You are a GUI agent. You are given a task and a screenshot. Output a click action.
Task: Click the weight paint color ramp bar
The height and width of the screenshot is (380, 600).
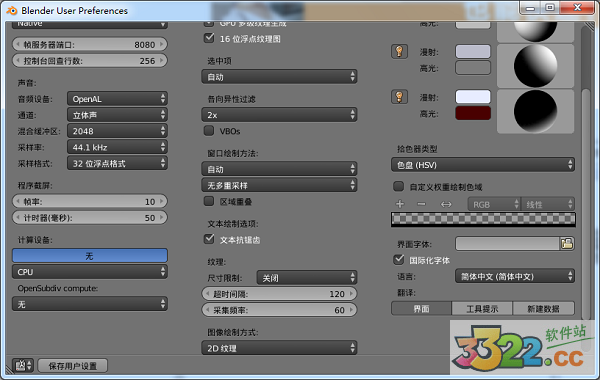click(483, 219)
